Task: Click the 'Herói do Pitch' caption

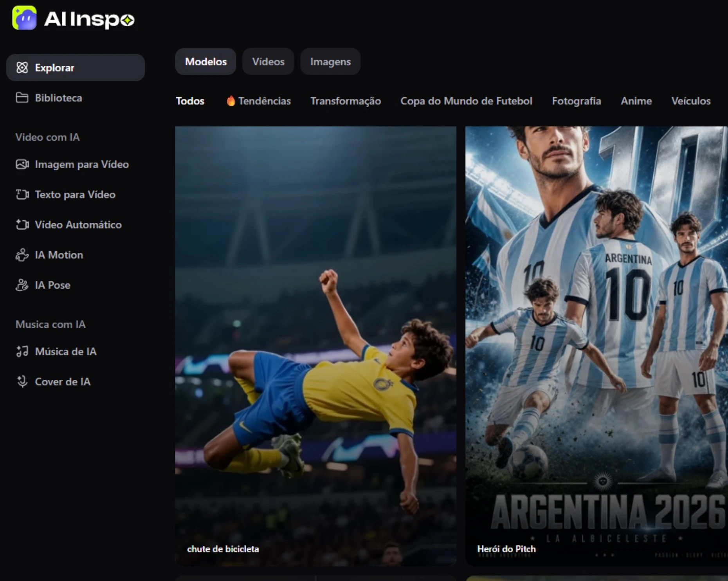Action: point(506,549)
